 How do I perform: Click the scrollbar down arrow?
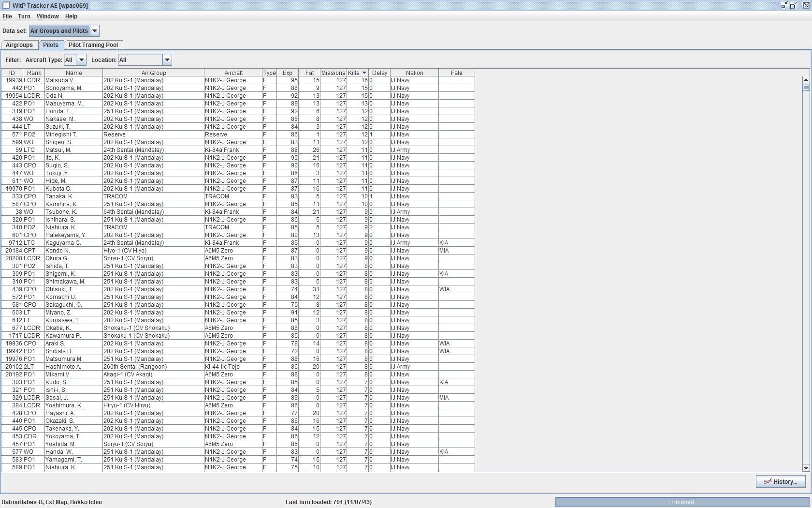point(806,468)
